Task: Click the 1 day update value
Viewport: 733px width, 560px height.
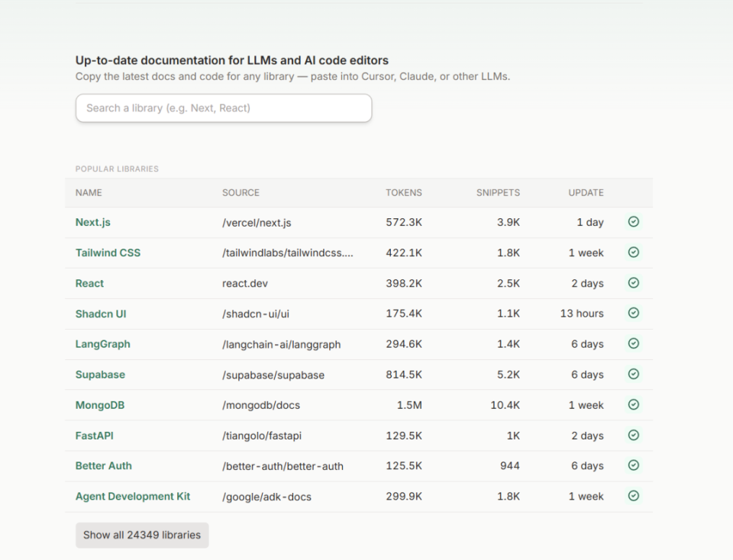Action: click(x=590, y=222)
